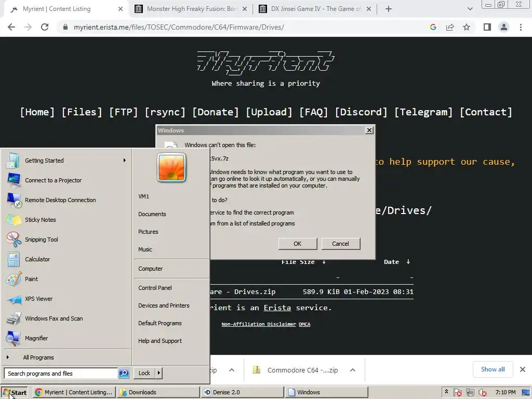Open VM1 user folder

(x=143, y=196)
